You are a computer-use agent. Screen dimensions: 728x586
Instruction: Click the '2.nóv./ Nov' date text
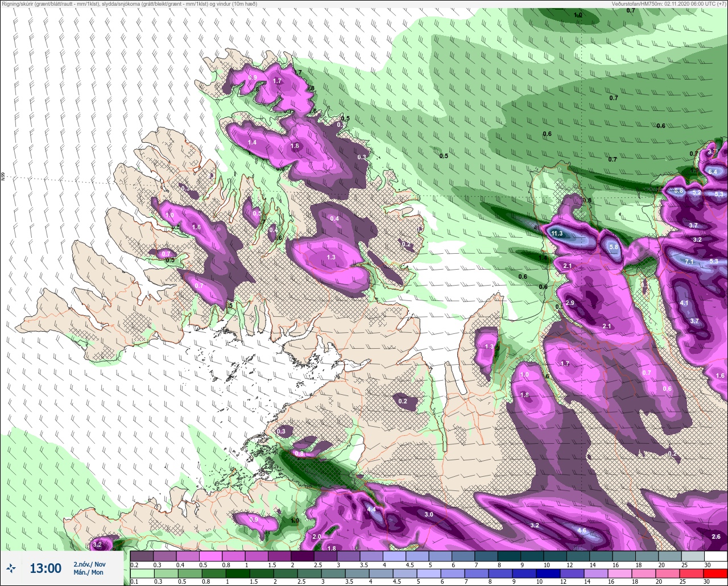pos(89,564)
